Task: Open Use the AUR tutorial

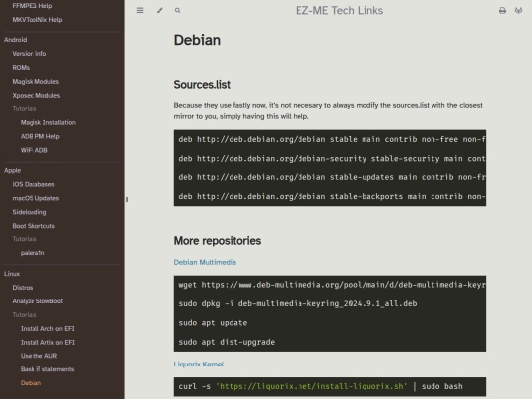Action: pyautogui.click(x=38, y=356)
